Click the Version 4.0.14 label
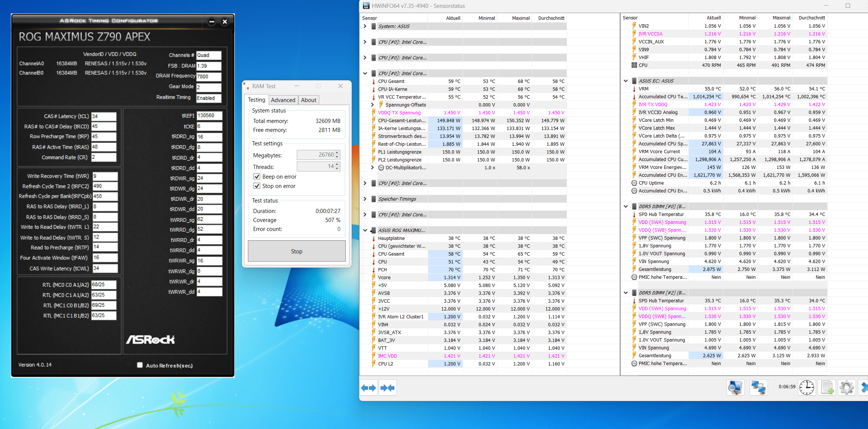Screen dimensions: 868x429 [x=35, y=365]
